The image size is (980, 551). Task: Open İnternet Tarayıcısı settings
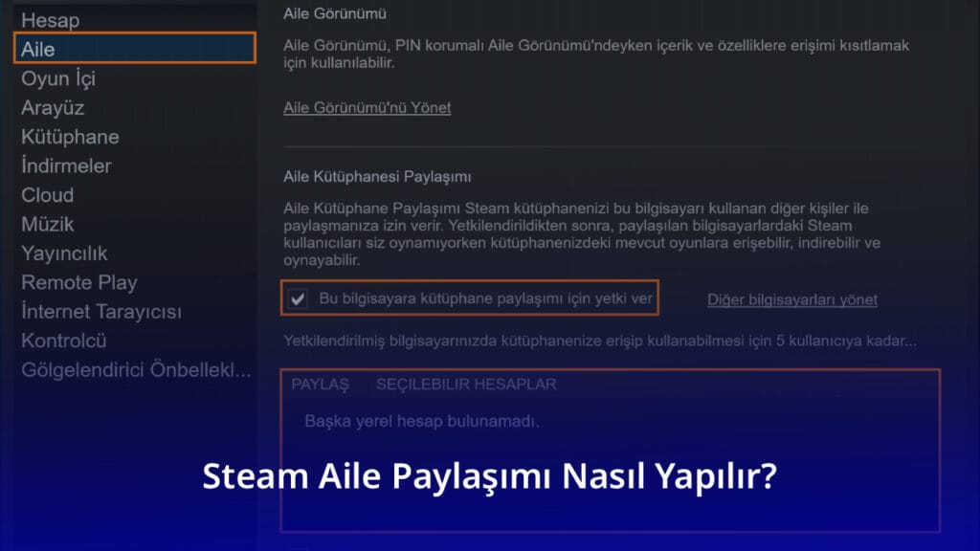click(101, 311)
